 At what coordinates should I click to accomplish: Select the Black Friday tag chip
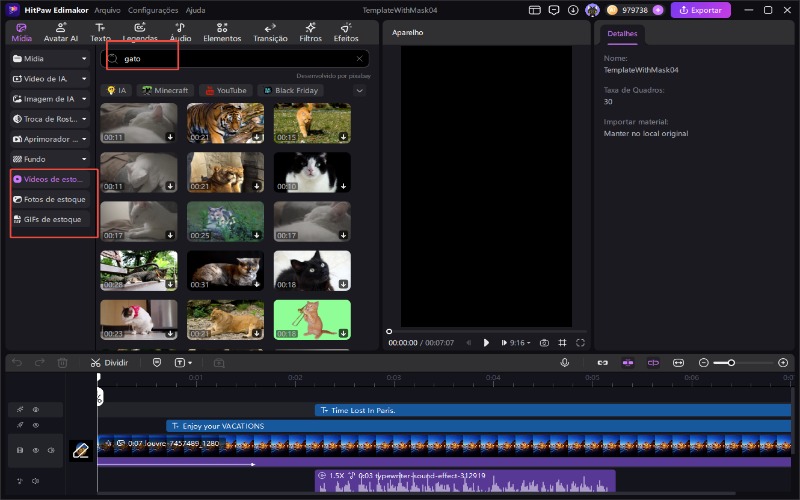click(x=290, y=90)
